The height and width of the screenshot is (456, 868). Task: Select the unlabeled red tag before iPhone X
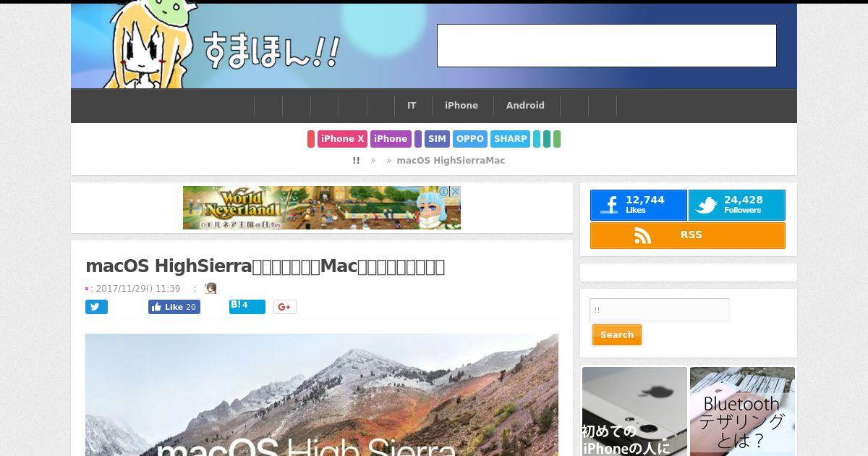click(311, 139)
